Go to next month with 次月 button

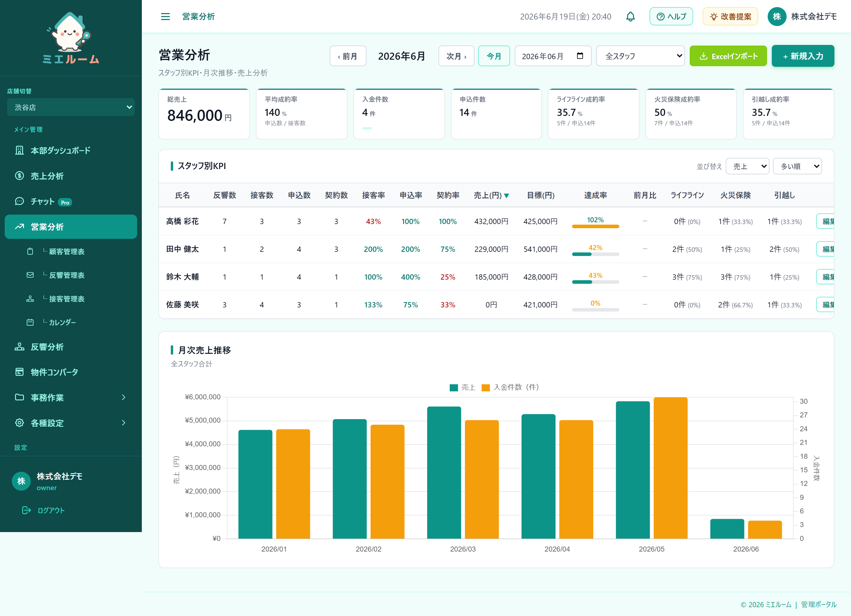tap(456, 56)
